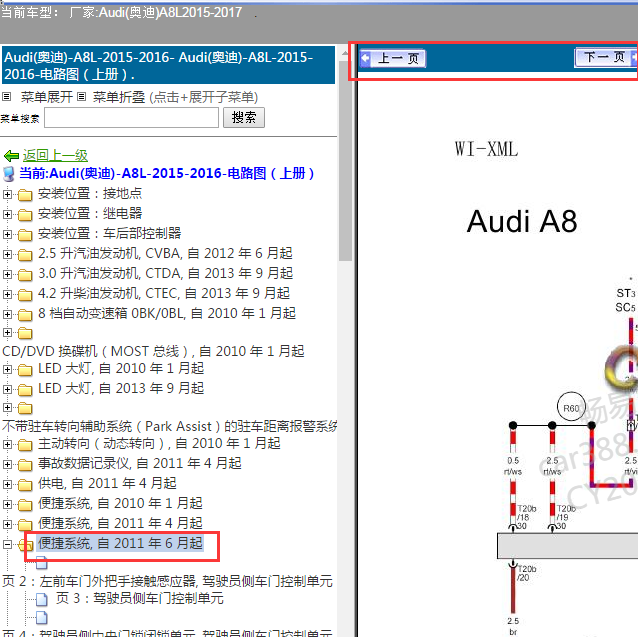Click folder icon above CD/DVD 换碟机
638x637 pixels.
(x=25, y=333)
